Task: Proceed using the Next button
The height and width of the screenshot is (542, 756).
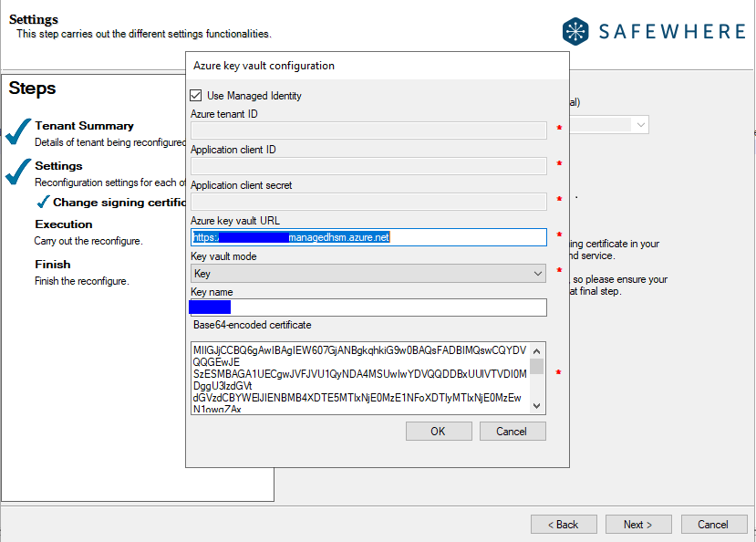Action: click(638, 525)
